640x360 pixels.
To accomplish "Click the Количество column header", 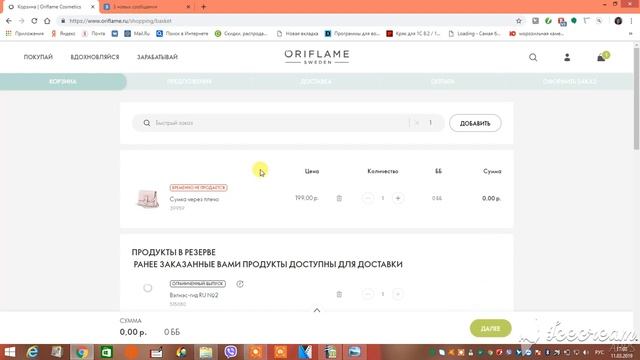I will [382, 171].
